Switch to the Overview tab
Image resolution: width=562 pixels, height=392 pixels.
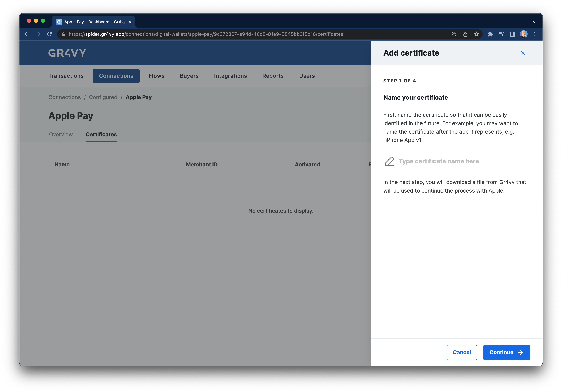61,134
